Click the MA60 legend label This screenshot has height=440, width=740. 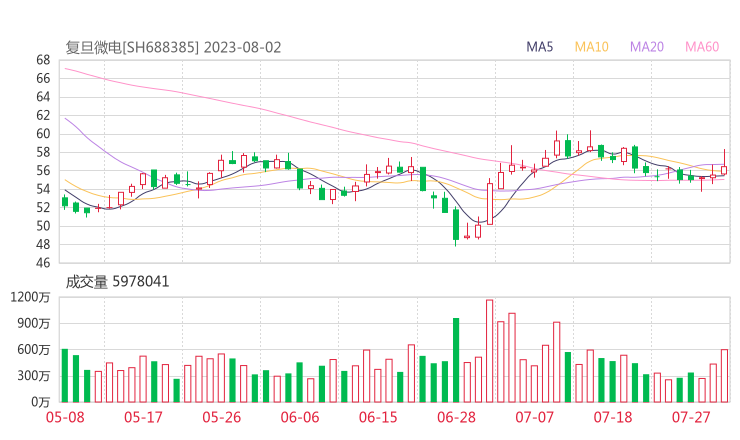702,47
